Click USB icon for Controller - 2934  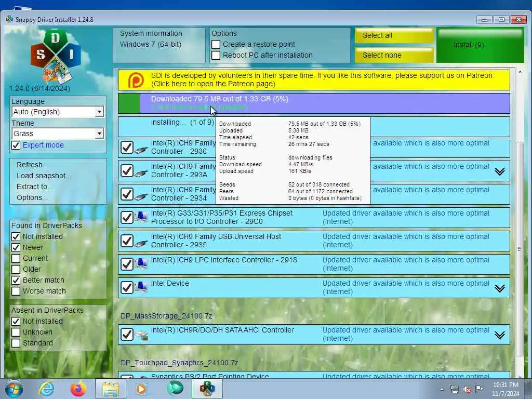tap(141, 196)
